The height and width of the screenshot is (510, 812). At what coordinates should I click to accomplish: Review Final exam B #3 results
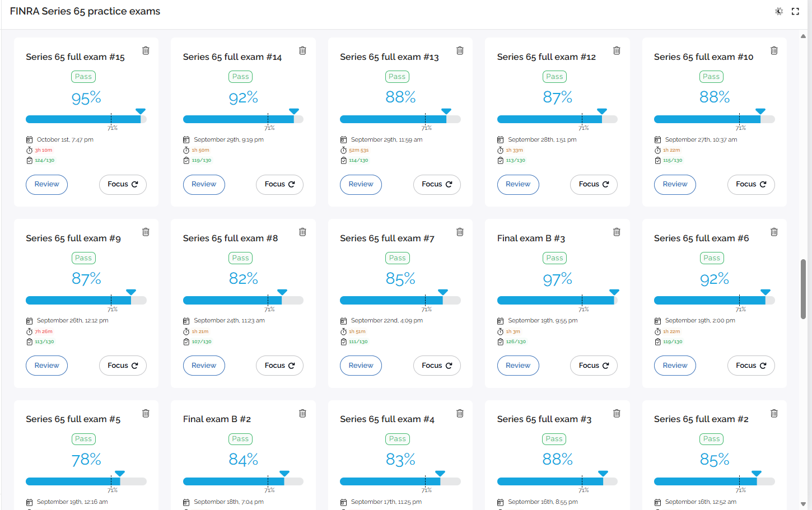click(x=518, y=366)
